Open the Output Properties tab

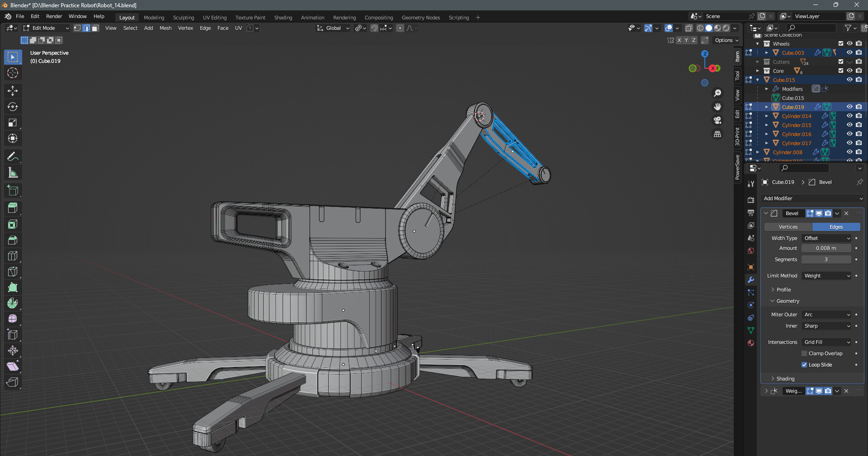[x=751, y=212]
